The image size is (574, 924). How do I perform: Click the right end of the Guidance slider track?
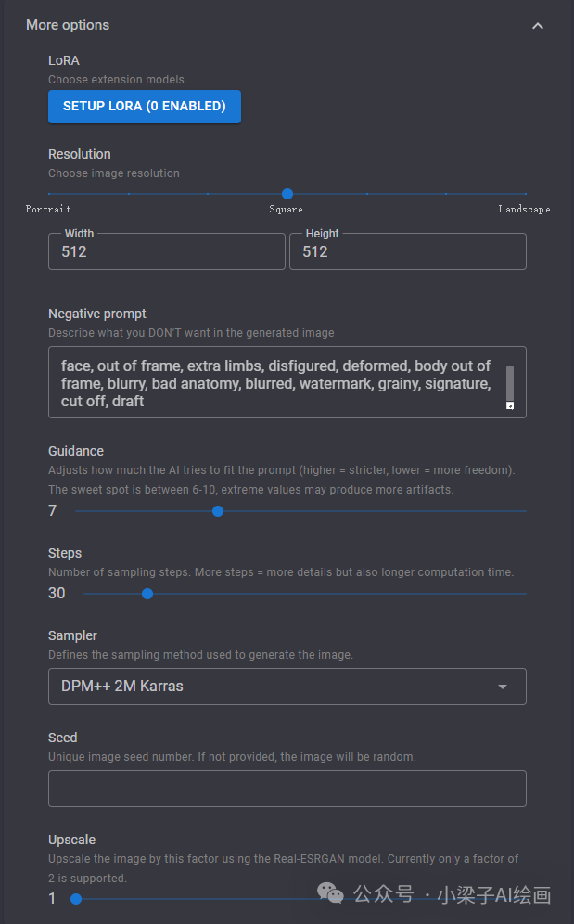[x=523, y=511]
